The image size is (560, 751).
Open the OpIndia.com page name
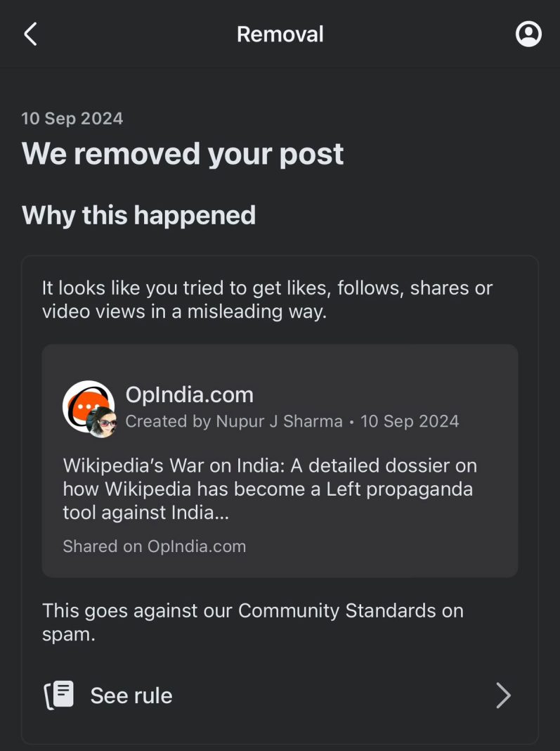pos(190,395)
